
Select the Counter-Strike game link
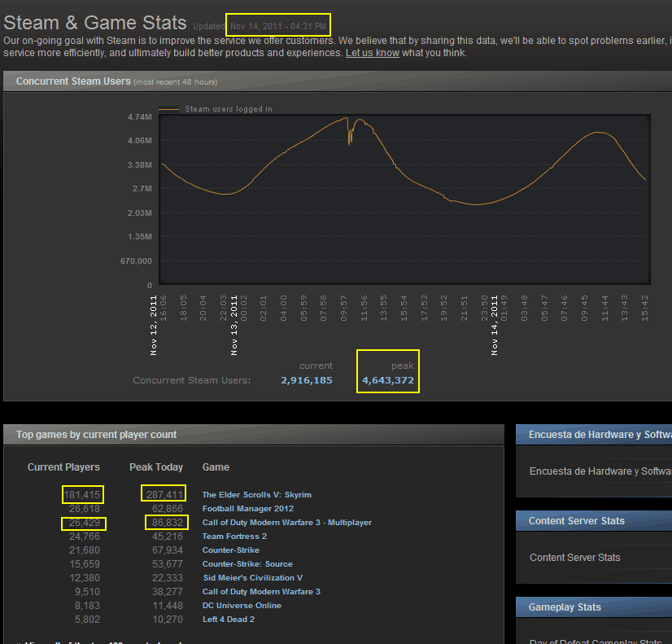click(x=230, y=550)
